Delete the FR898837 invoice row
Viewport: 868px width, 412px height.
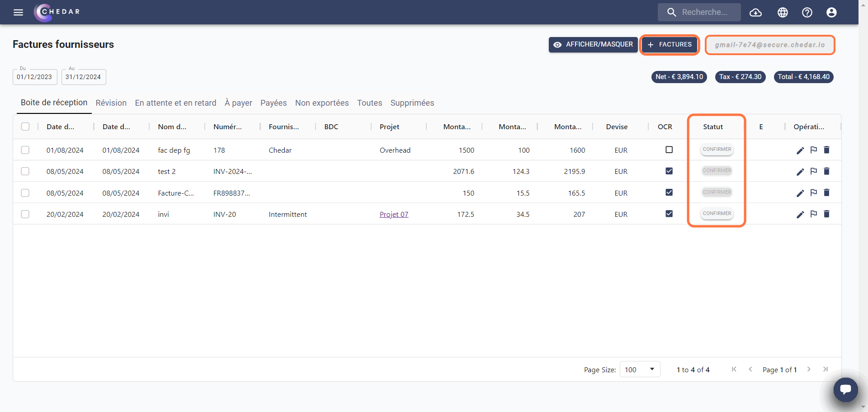pyautogui.click(x=826, y=193)
